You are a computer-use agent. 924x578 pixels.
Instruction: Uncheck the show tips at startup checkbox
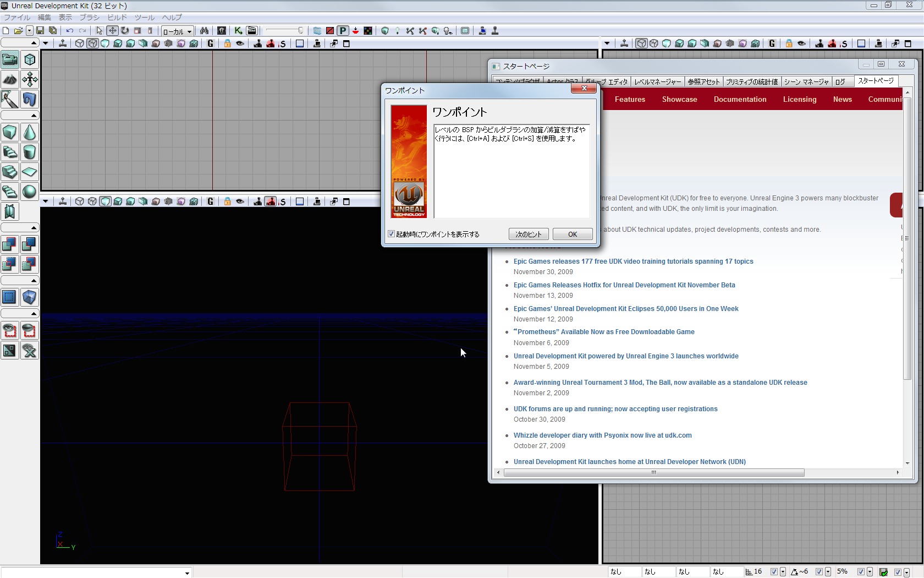pos(391,234)
